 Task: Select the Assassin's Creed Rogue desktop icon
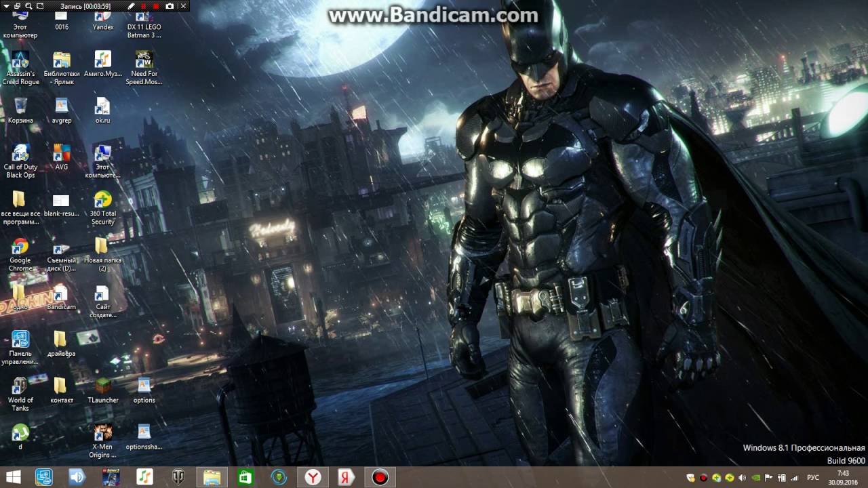(x=20, y=68)
